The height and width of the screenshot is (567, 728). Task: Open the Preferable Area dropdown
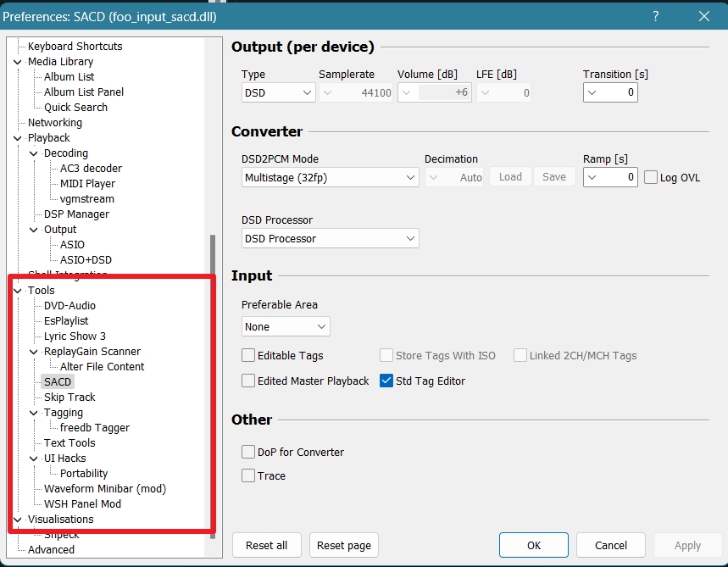(x=286, y=326)
